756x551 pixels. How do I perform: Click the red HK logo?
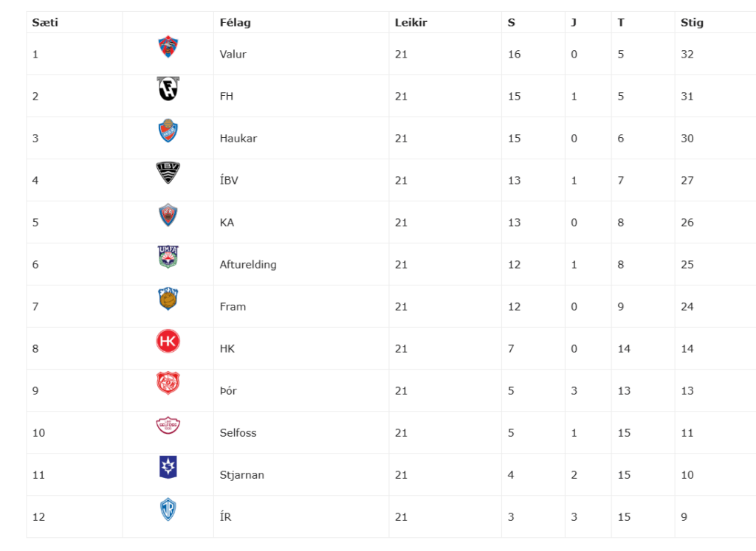click(x=168, y=342)
